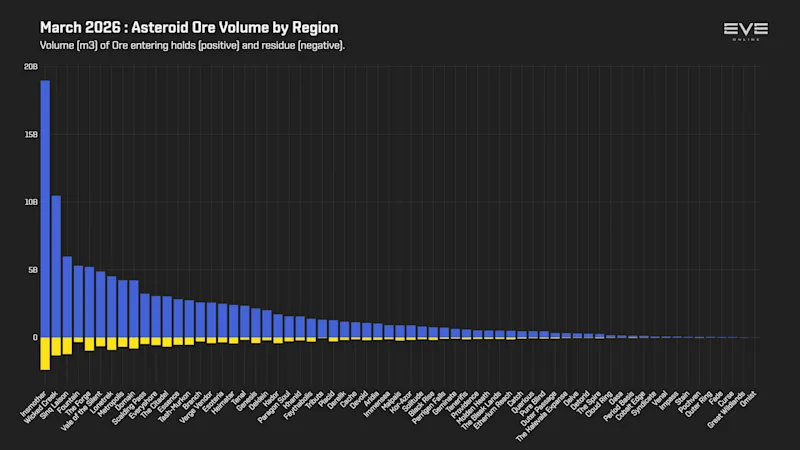Click the "Geminate" axis label
Screen dimensions: 800x450
pos(445,403)
